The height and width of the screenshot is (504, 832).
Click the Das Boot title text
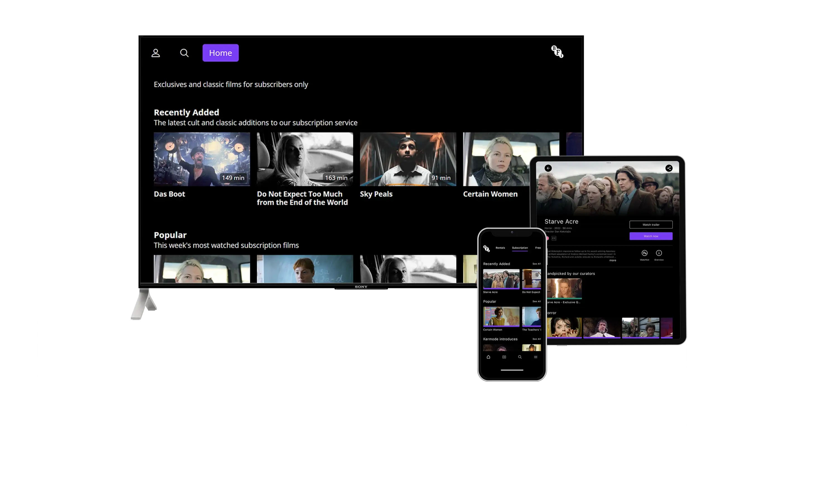169,194
